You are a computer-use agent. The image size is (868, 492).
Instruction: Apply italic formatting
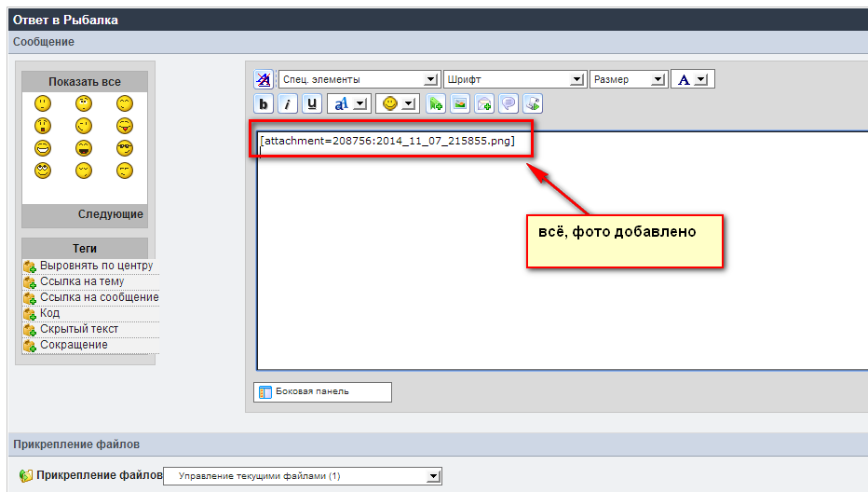tap(289, 104)
